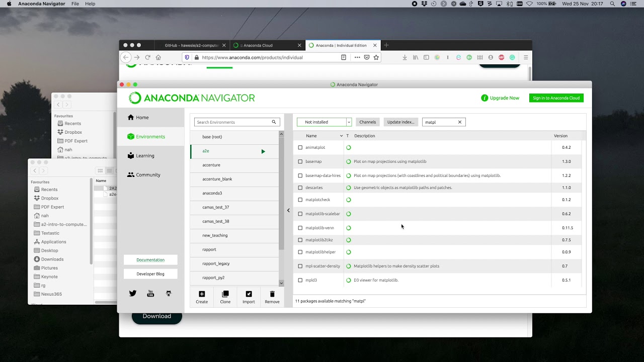Open Applications in the Finder sidebar
Viewport: 644px width, 362px height.
53,242
